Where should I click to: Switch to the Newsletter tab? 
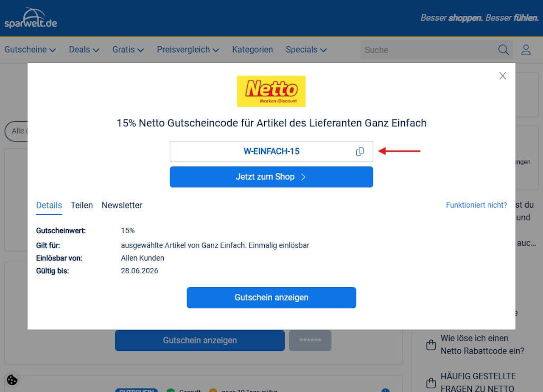(122, 206)
